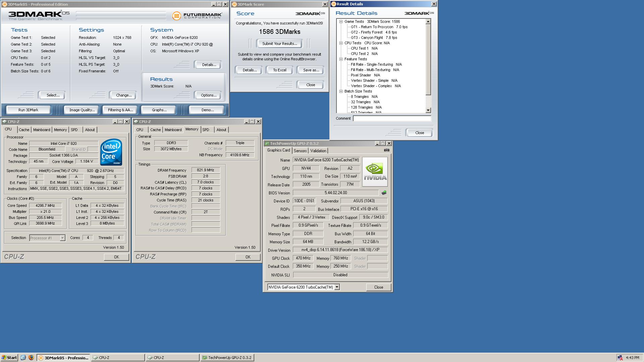Open the GPU selection dropdown in GPU-Z
The height and width of the screenshot is (362, 644).
coord(337,287)
